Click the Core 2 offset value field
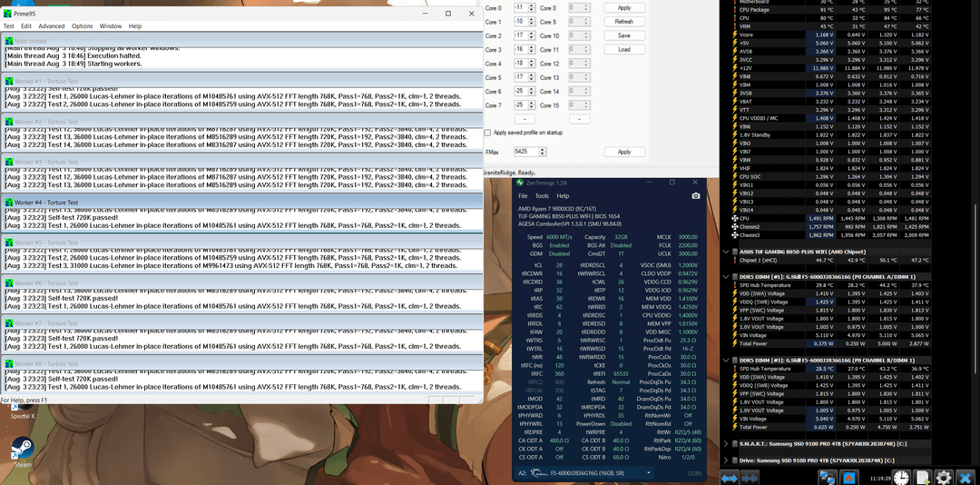Screen dimensions: 980x485 pyautogui.click(x=520, y=35)
